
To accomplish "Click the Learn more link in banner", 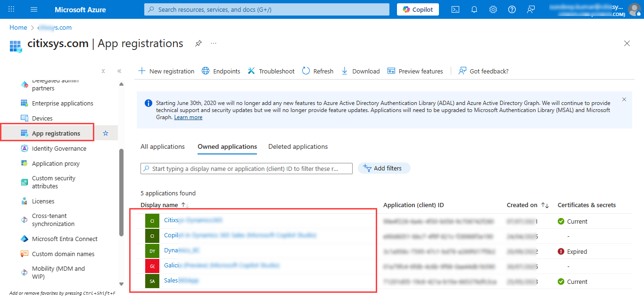I will [188, 117].
